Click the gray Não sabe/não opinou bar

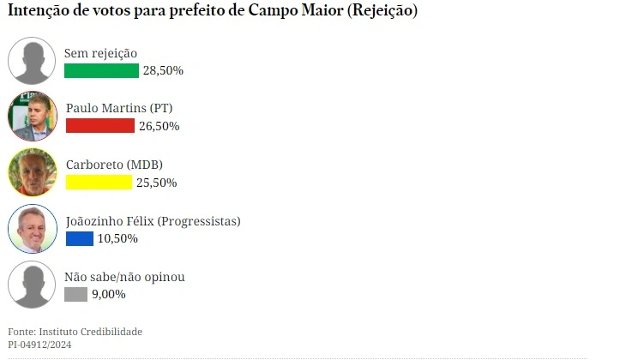[75, 294]
